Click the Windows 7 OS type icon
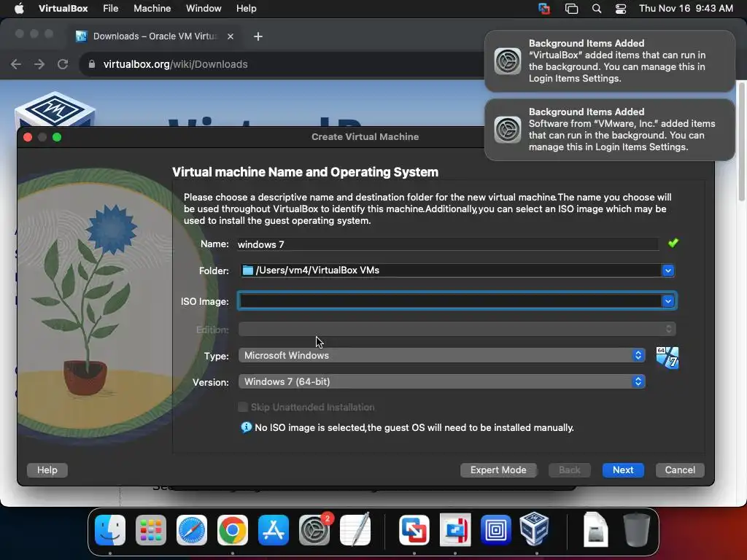The width and height of the screenshot is (747, 560). (667, 357)
